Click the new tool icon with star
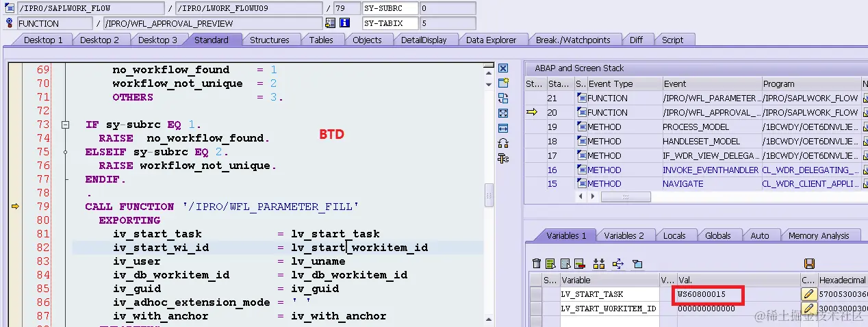868x327 pixels. (503, 83)
